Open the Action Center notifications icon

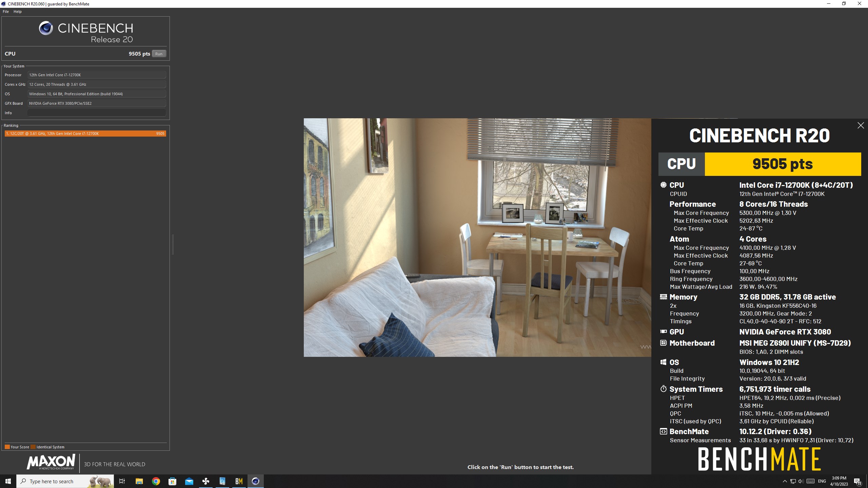coord(858,481)
